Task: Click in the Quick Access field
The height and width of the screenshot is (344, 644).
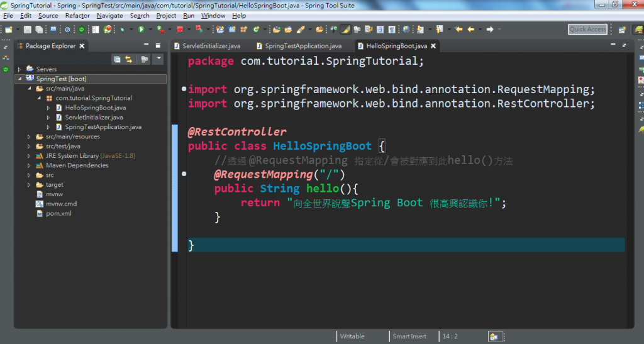Action: (x=588, y=29)
